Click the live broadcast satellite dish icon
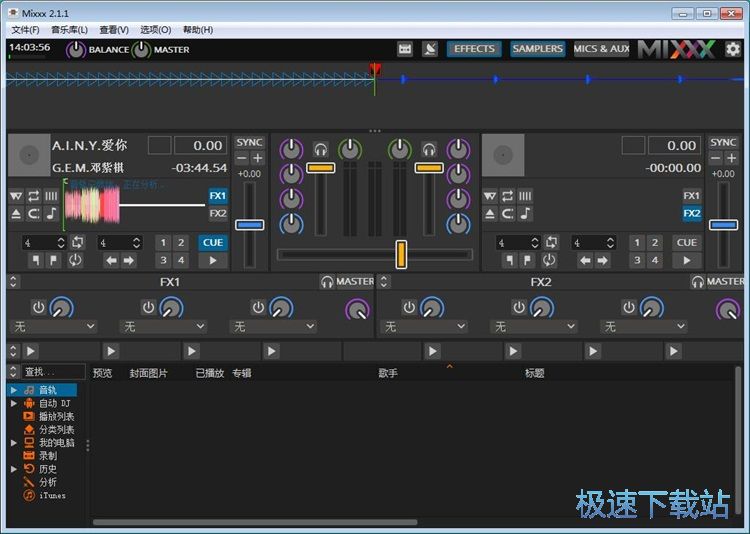This screenshot has width=750, height=534. click(430, 49)
